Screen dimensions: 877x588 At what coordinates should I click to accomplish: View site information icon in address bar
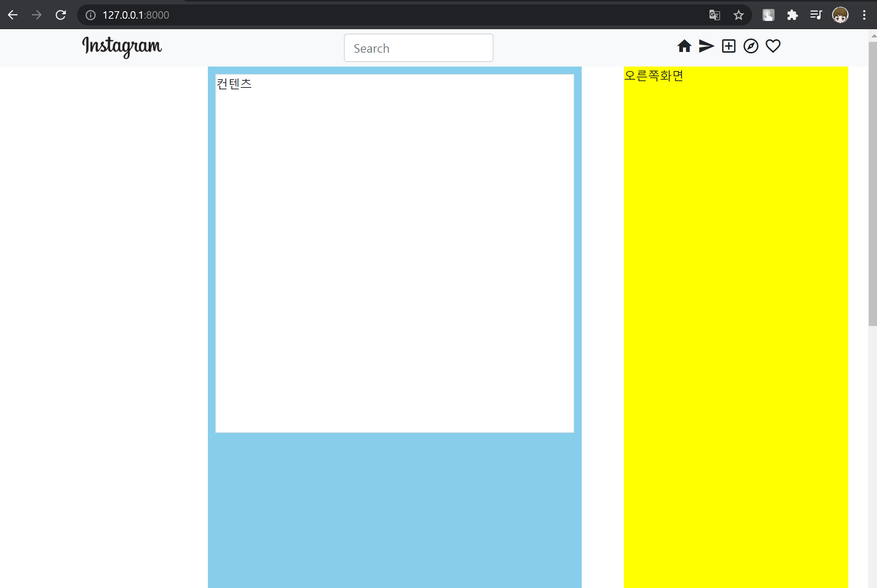90,15
